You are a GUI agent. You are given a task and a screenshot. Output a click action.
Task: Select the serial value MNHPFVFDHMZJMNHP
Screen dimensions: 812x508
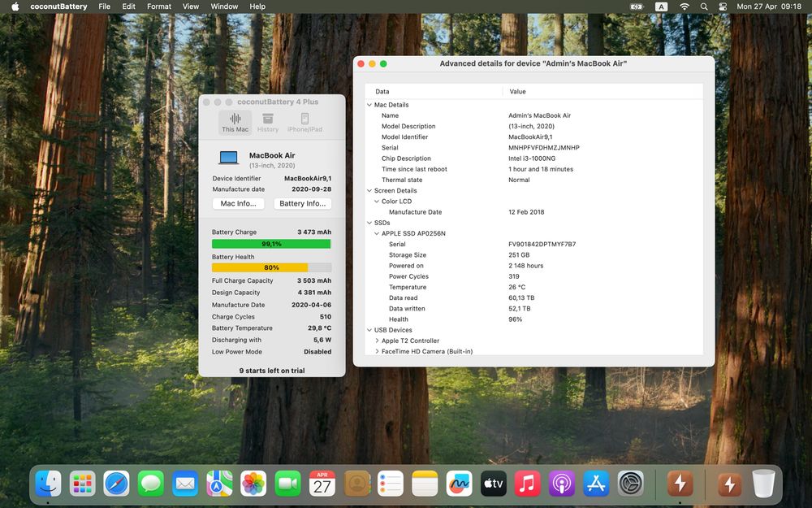(x=544, y=148)
